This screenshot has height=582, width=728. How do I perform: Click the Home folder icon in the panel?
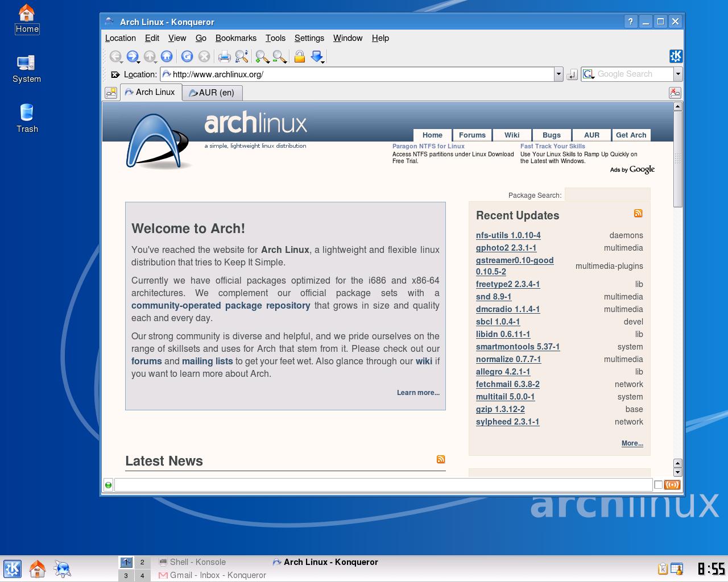coord(38,568)
